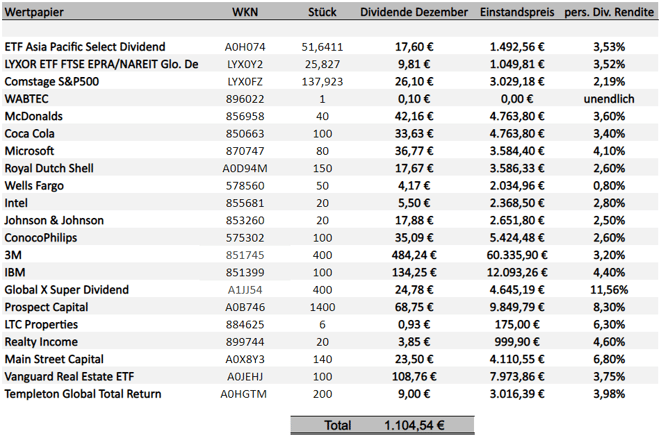Click WKN value LYX0FZ
The image size is (661, 438).
(x=245, y=81)
